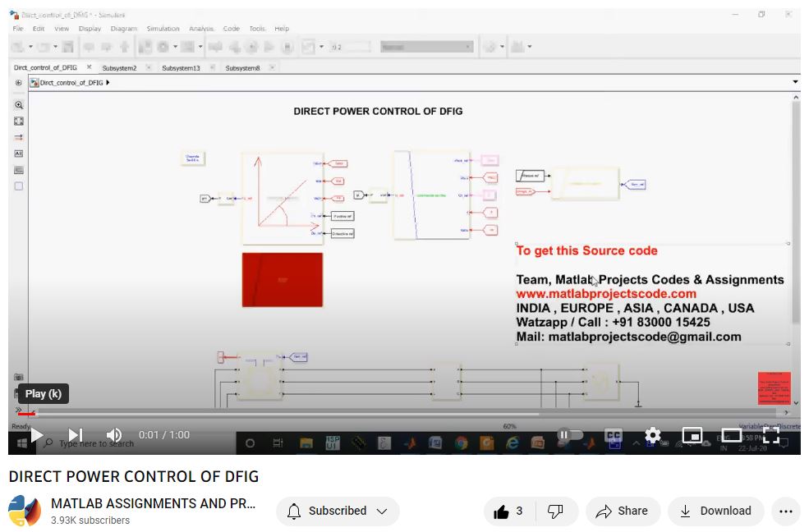Image resolution: width=809 pixels, height=532 pixels.
Task: Add an annotation with the palette text icon
Action: pyautogui.click(x=19, y=154)
